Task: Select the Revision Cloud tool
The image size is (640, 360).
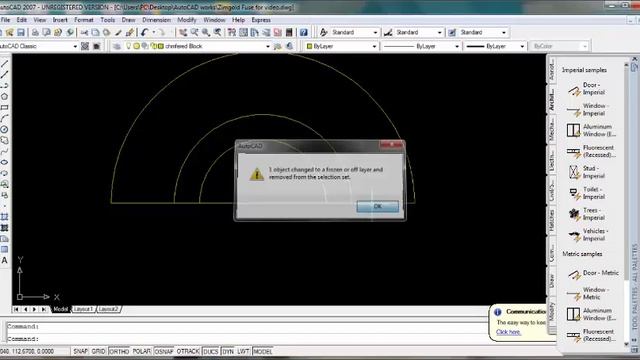Action: (x=4, y=140)
